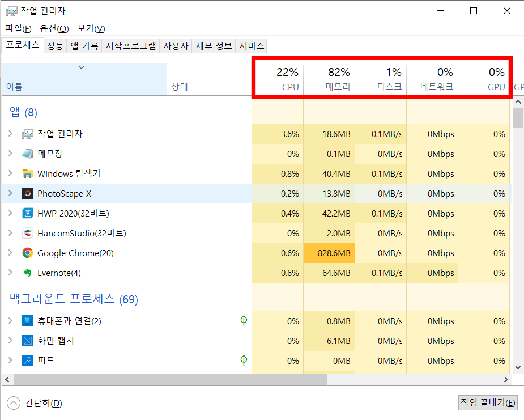Click the 828.6MB Chrome memory cell

[329, 253]
